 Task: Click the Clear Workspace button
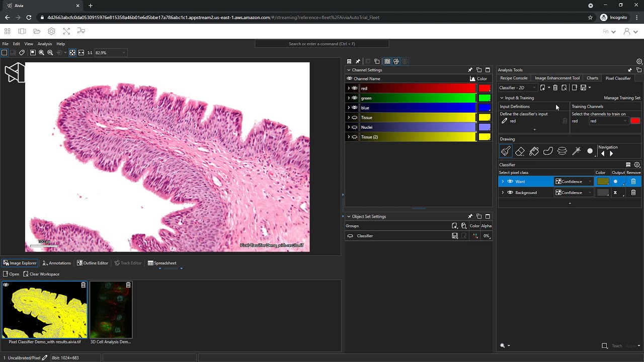point(41,274)
